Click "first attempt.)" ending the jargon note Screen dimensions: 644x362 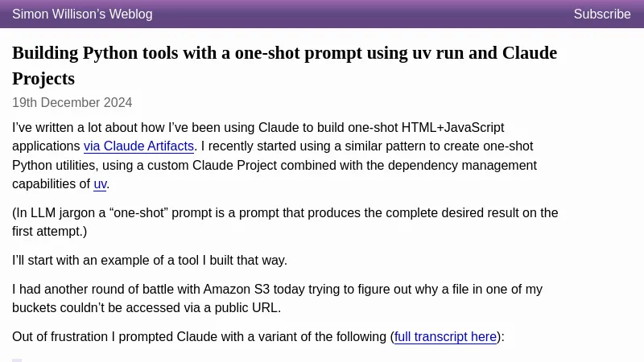tap(49, 232)
